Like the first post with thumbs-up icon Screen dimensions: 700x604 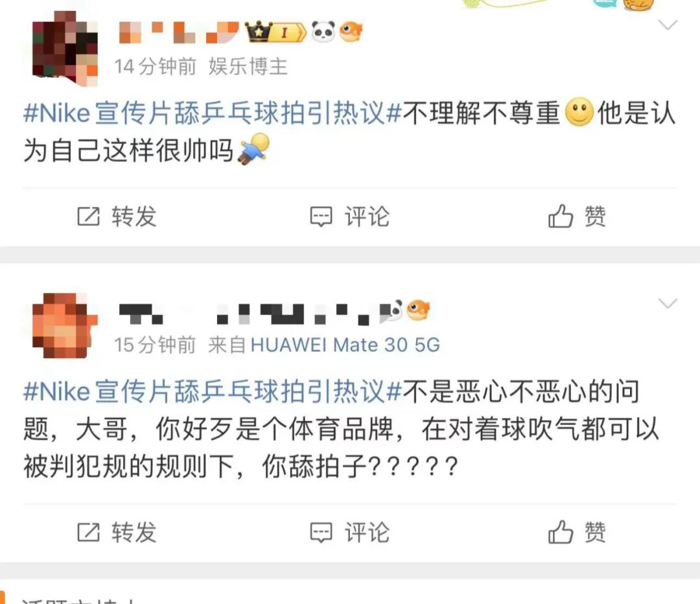[560, 216]
